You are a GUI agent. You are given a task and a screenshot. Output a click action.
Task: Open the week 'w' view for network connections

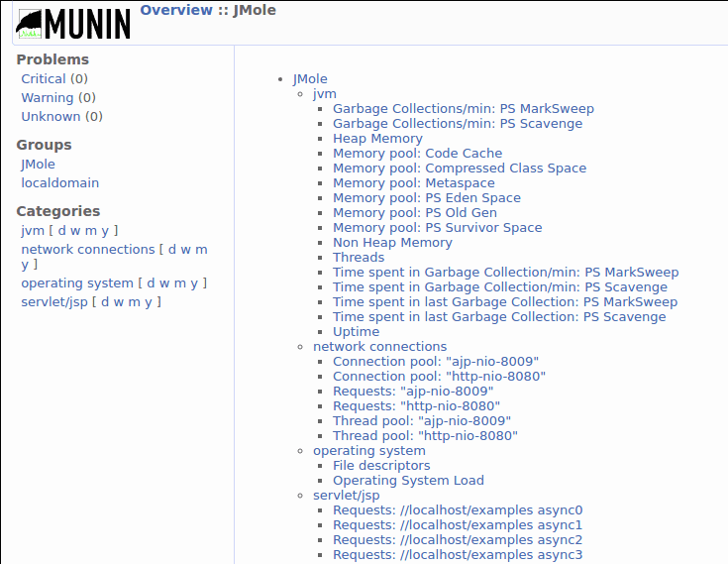(x=186, y=250)
